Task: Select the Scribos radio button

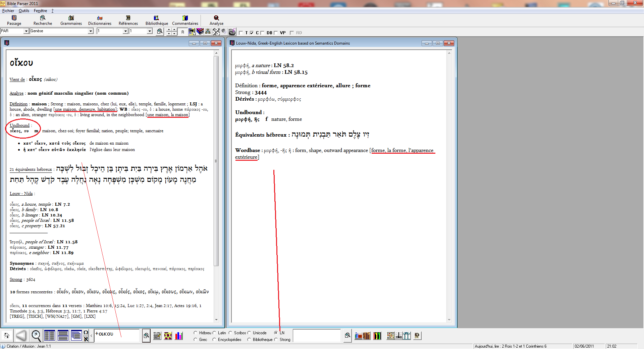Action: click(230, 333)
